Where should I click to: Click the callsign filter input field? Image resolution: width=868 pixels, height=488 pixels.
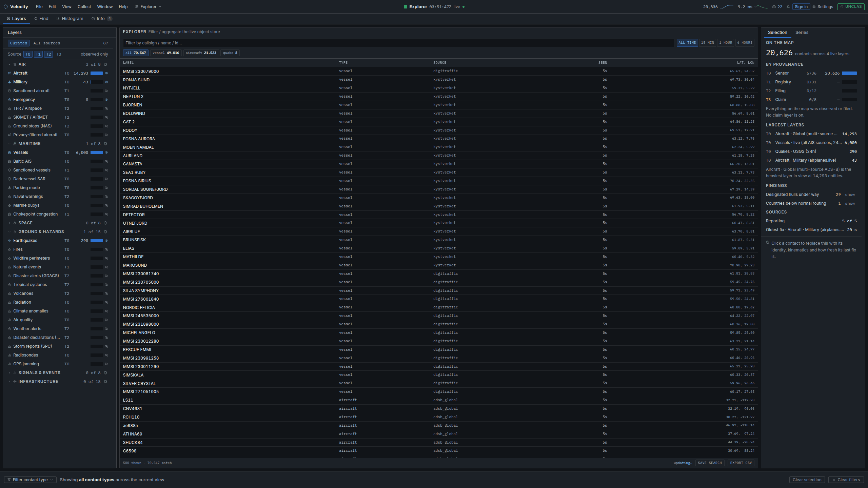(398, 43)
